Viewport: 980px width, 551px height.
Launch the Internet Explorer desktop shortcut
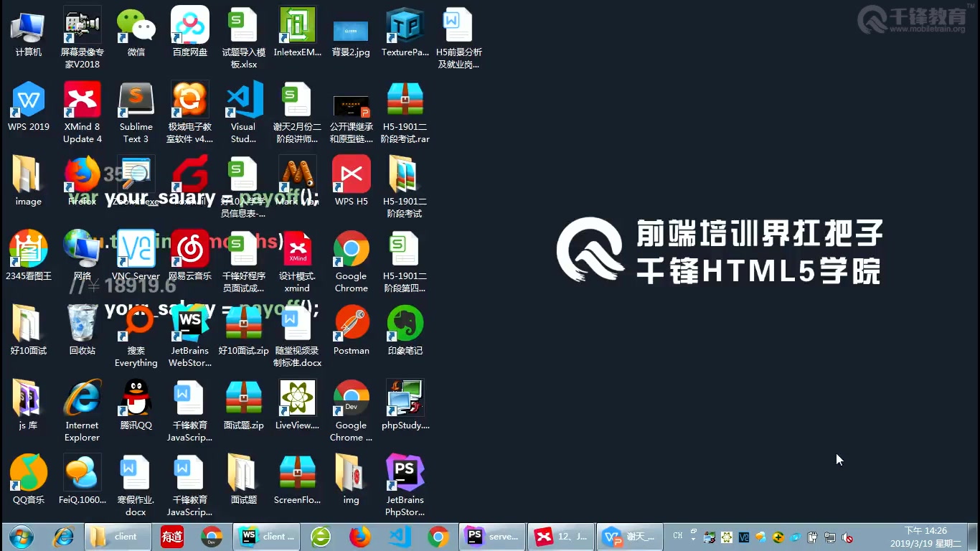click(x=83, y=411)
